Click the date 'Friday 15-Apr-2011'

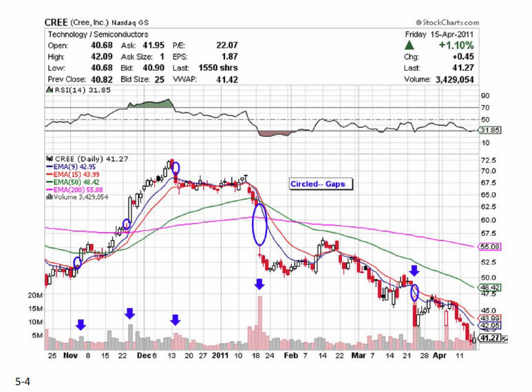point(439,34)
